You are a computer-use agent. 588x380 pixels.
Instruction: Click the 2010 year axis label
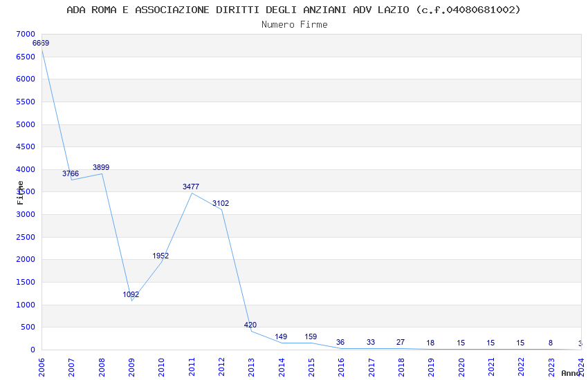tap(161, 368)
